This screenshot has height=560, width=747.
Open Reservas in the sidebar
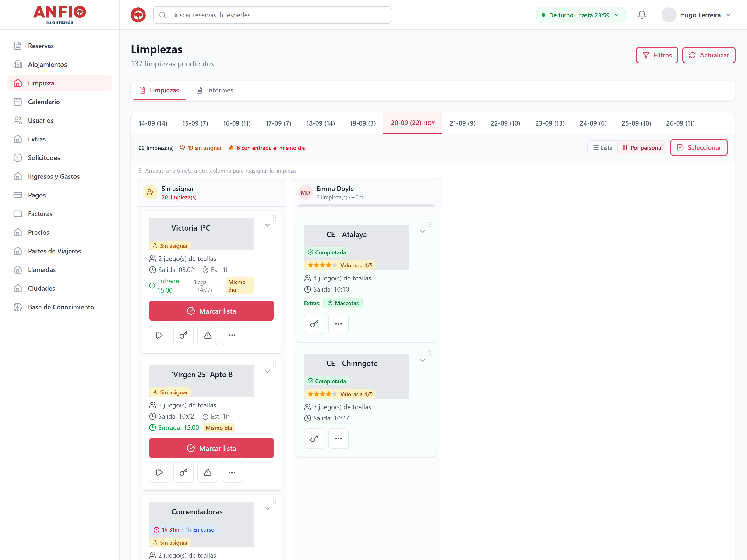60,45
